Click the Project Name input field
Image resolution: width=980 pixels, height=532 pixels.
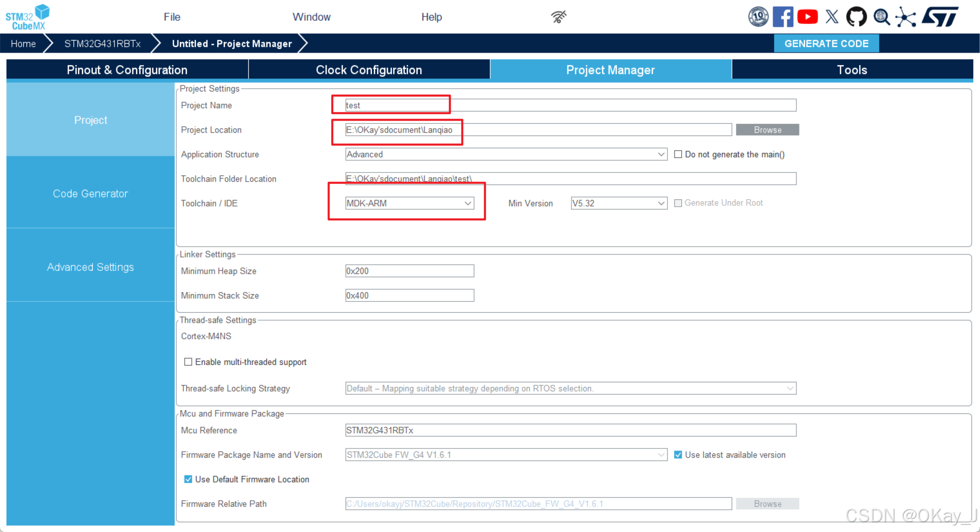click(x=570, y=105)
